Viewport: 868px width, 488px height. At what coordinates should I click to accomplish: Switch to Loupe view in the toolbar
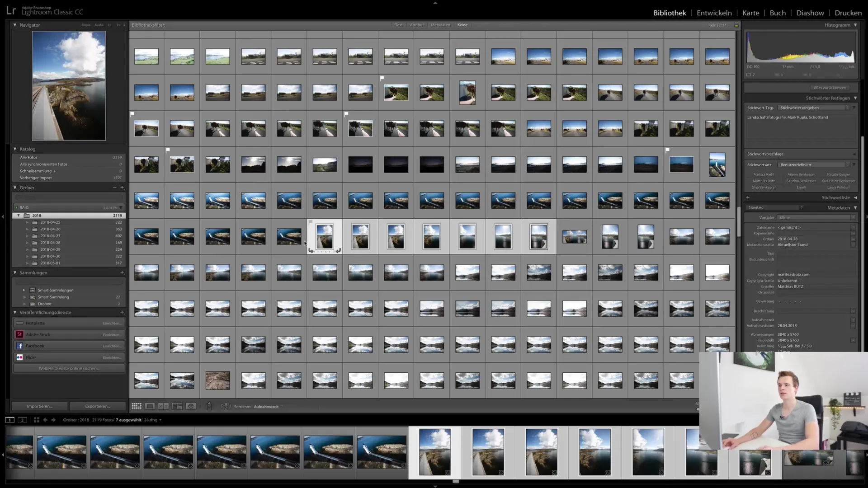tap(150, 406)
